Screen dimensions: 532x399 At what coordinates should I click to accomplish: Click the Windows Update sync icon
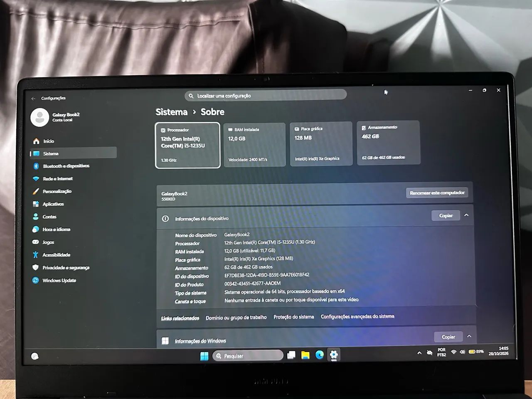(x=36, y=281)
